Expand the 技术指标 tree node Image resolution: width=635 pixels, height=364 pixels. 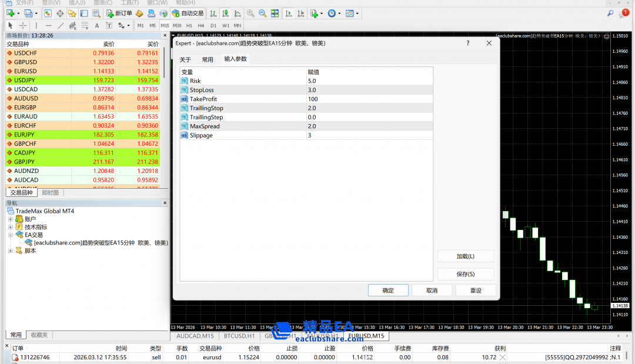[x=11, y=227]
